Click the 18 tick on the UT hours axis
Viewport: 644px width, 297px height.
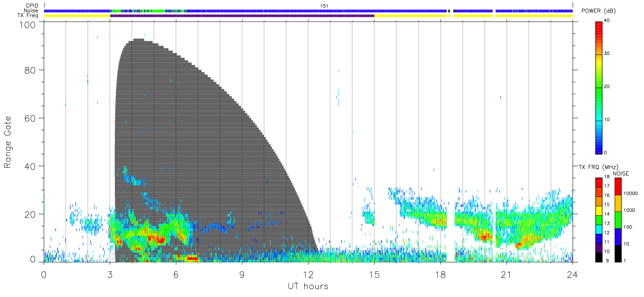point(440,274)
